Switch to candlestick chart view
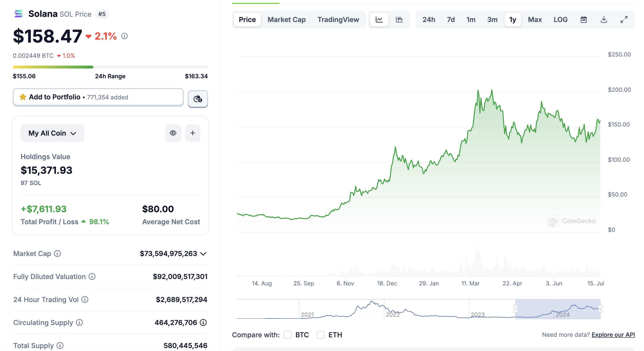Screen dimensions: 644x351 pos(399,20)
